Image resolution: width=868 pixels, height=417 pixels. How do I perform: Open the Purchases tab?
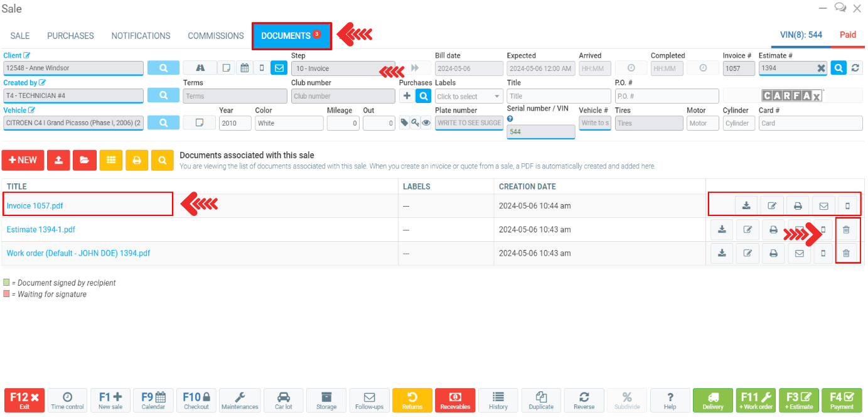tap(70, 36)
